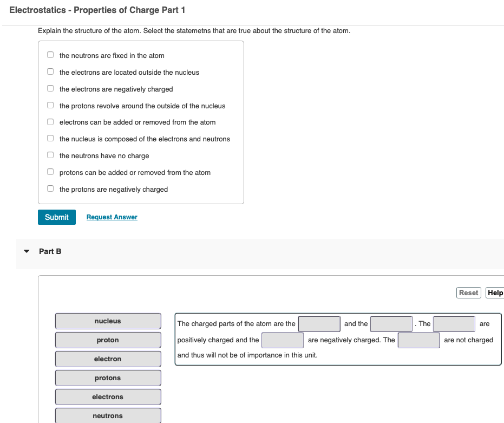
Task: Check 'the electrons are negatively charged'
Action: [x=50, y=88]
